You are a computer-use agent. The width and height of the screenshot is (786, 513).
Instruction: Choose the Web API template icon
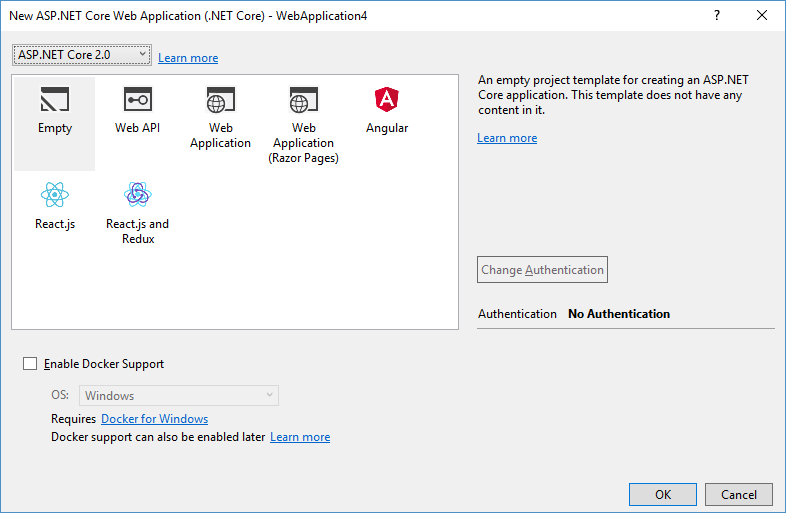pos(138,99)
